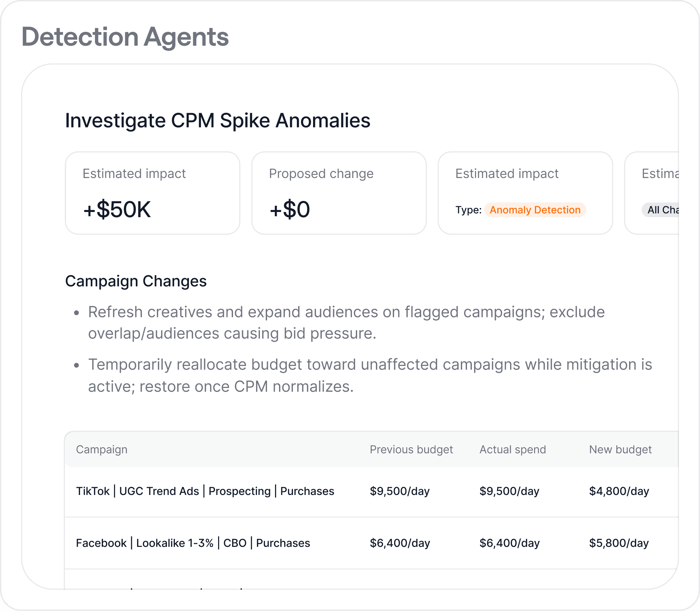Sort by the Actual spend column header

click(512, 450)
